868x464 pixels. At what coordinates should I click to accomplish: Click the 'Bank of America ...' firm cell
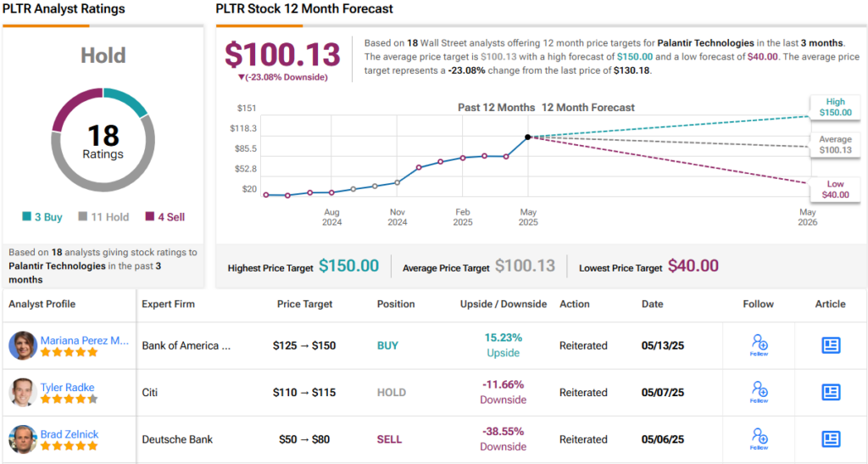click(186, 345)
